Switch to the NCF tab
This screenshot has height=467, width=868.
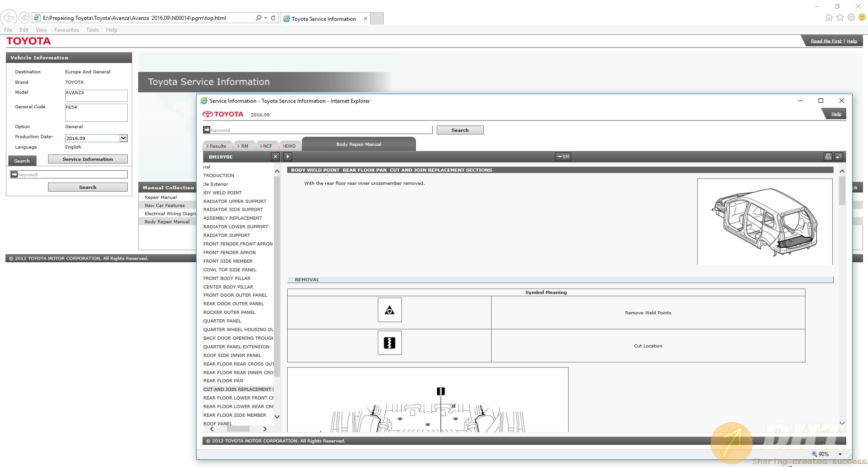(x=266, y=146)
